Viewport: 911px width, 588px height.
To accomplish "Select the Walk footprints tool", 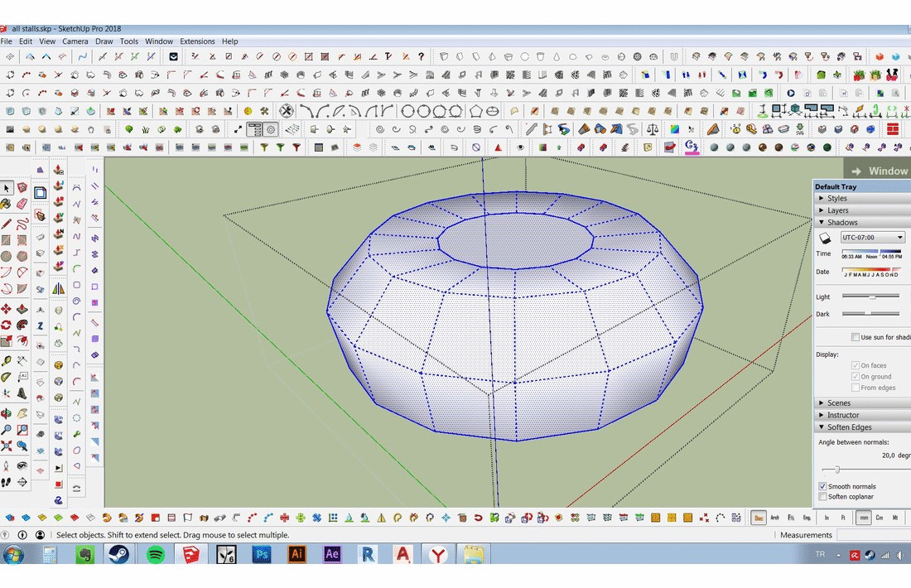I will pyautogui.click(x=7, y=482).
